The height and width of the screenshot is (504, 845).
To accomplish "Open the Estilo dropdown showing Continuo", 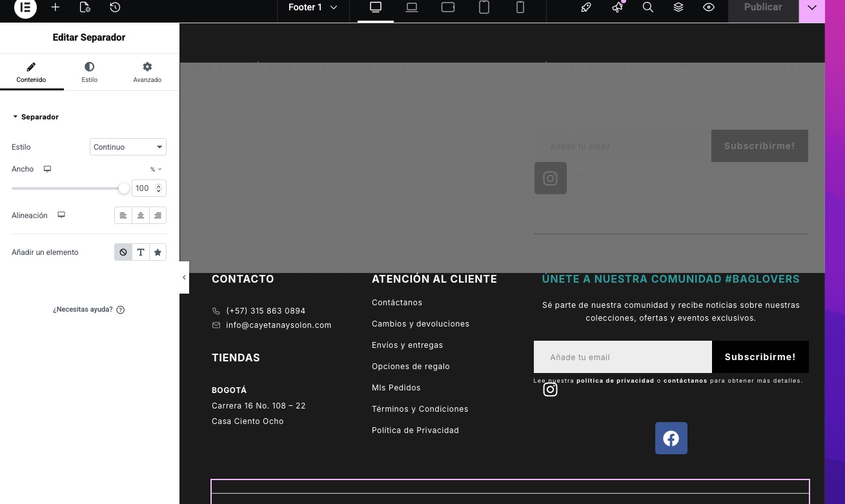I will coord(128,147).
